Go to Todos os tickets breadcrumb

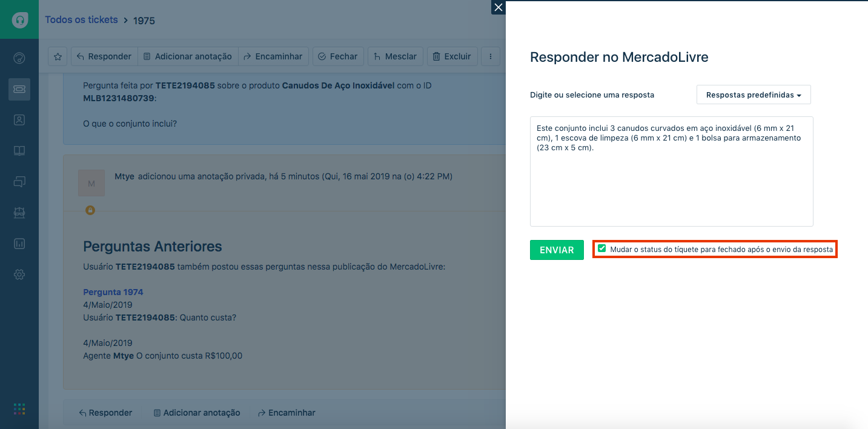81,20
